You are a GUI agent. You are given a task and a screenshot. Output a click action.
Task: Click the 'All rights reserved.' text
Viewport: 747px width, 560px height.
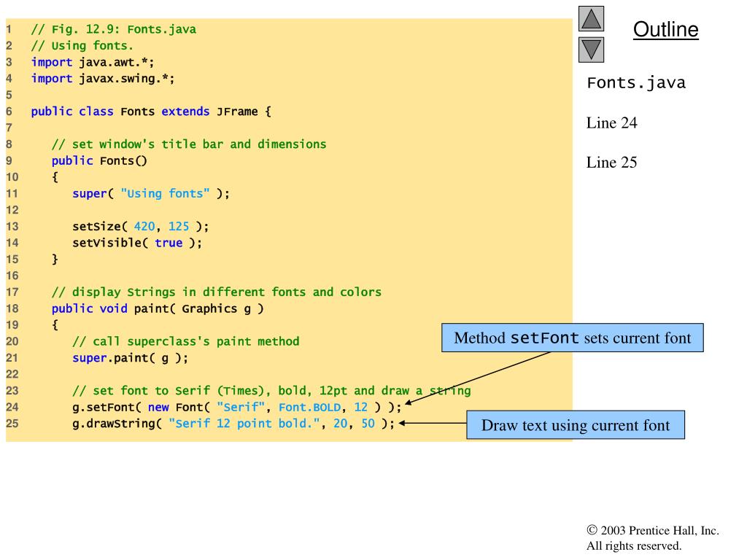634,545
